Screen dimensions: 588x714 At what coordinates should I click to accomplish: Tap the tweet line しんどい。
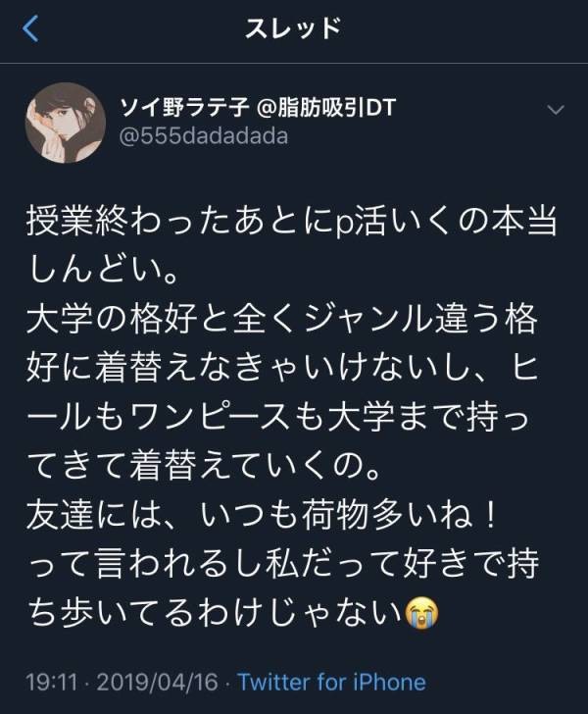[103, 271]
